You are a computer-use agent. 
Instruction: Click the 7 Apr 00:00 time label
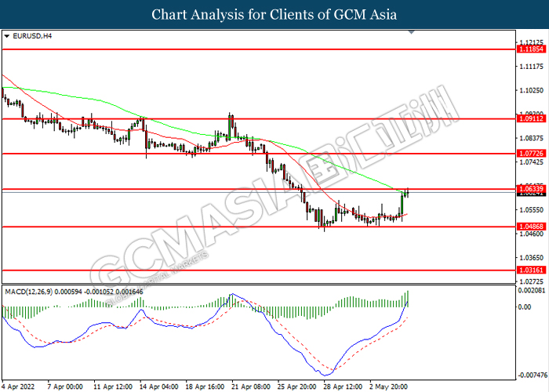[x=65, y=387]
